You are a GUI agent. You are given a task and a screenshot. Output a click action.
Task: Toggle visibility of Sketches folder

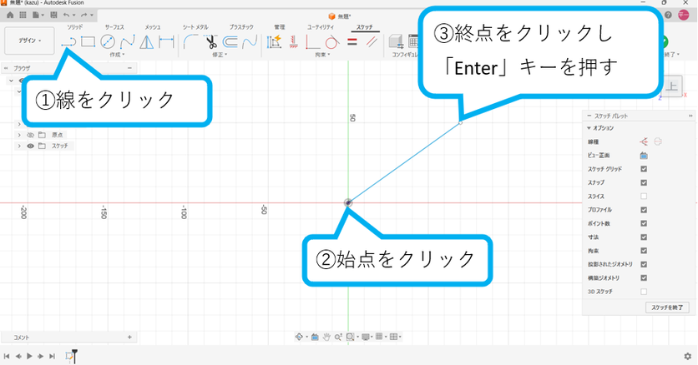pos(30,146)
